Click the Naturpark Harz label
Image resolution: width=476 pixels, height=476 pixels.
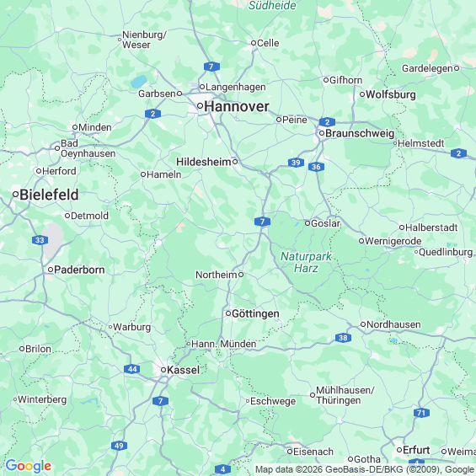click(306, 262)
